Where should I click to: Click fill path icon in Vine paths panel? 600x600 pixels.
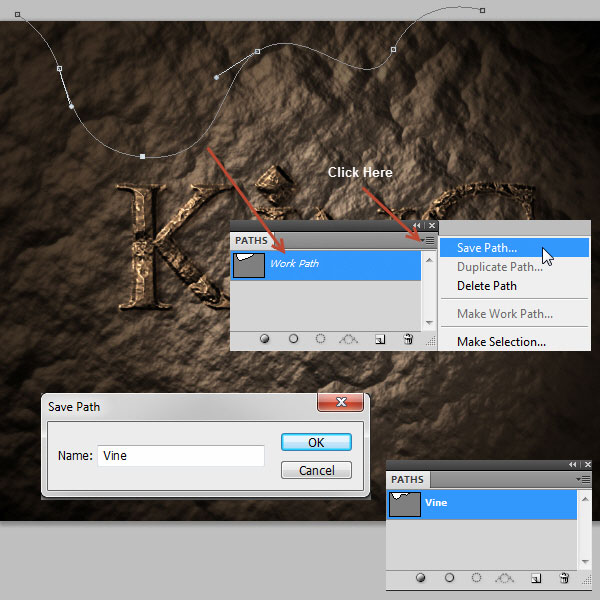coord(420,577)
